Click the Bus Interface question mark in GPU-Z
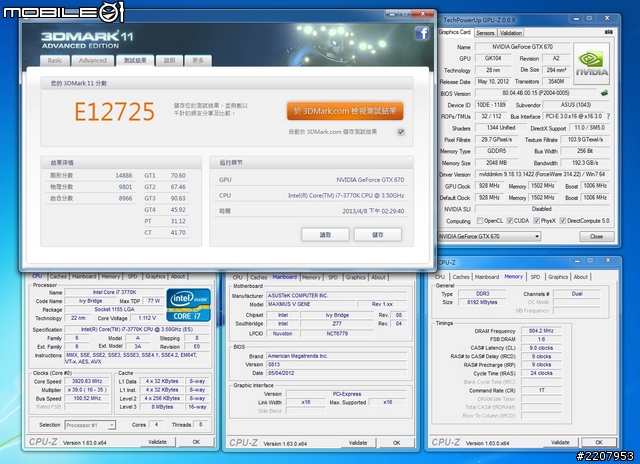The image size is (640, 464). 608,116
